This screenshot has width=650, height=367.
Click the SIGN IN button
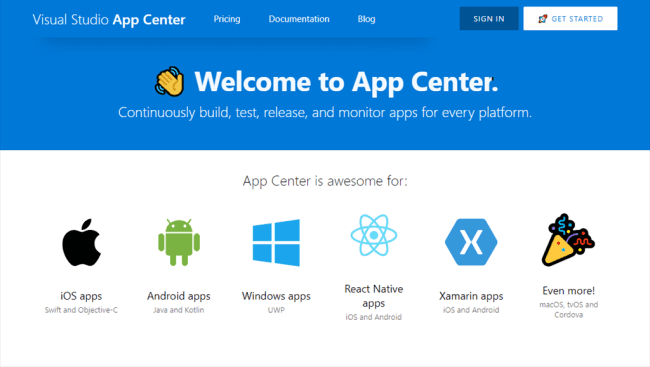click(489, 19)
